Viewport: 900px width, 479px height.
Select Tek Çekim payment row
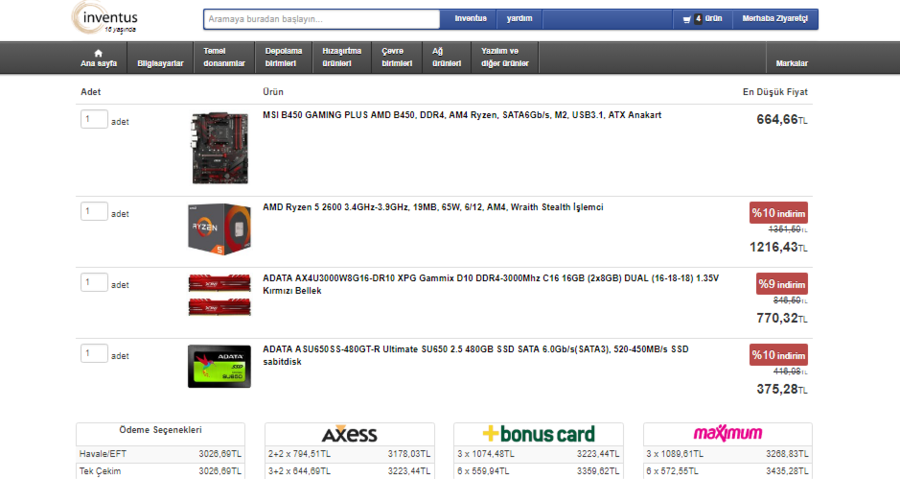160,471
